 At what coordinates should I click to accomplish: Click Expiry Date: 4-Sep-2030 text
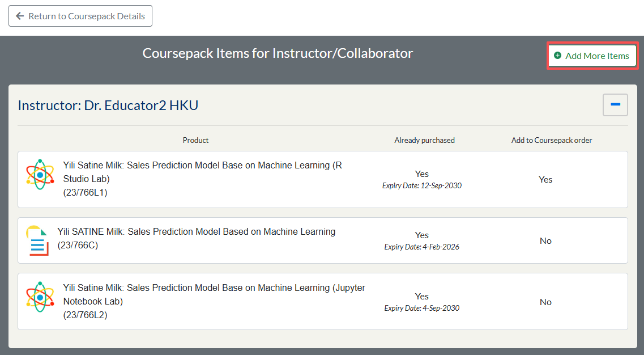(422, 308)
